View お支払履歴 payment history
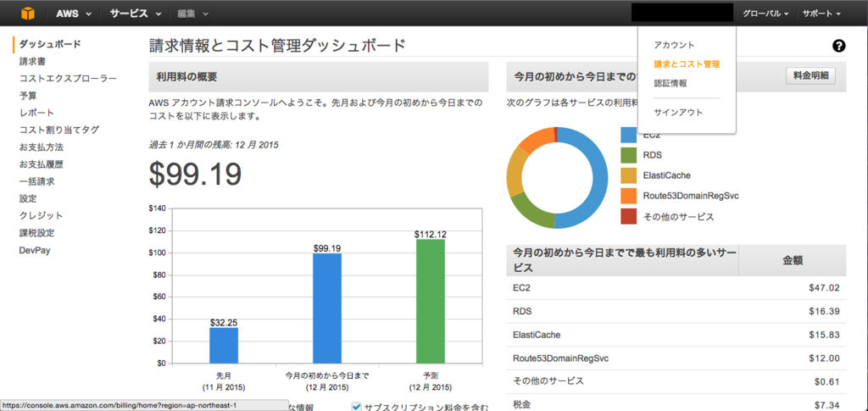Viewport: 868px width, 411px height. click(42, 164)
